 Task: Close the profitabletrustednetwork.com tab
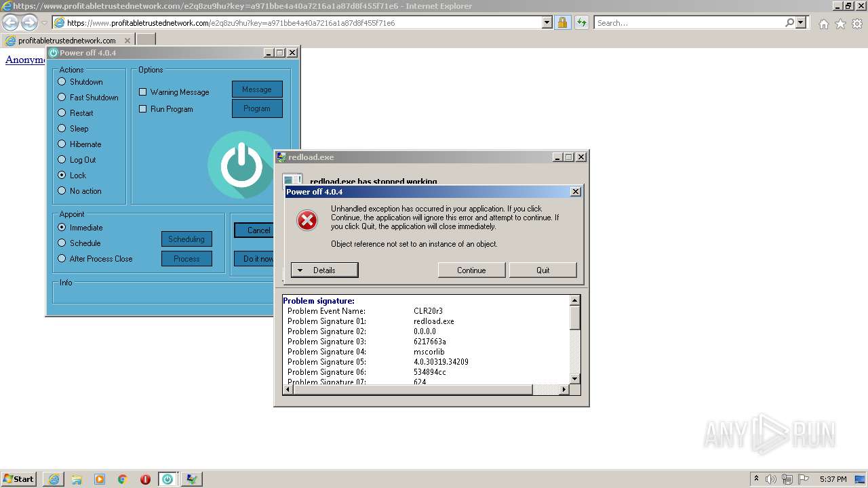[x=127, y=41]
